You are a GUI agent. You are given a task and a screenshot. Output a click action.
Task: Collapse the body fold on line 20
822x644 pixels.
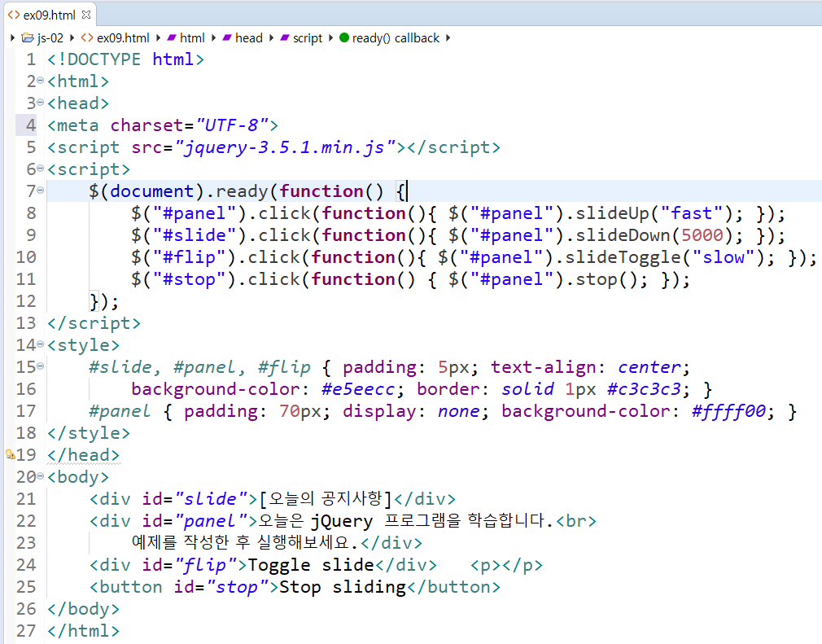[41, 476]
